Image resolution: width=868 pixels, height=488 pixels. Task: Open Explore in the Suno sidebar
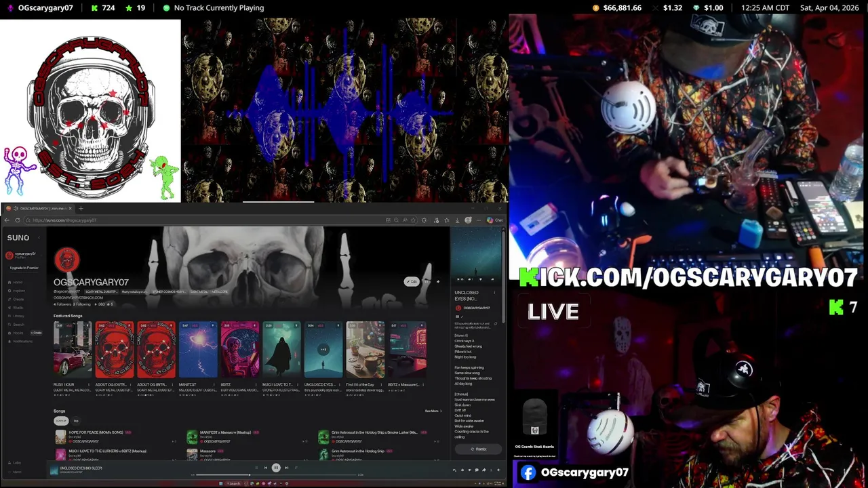pyautogui.click(x=16, y=291)
